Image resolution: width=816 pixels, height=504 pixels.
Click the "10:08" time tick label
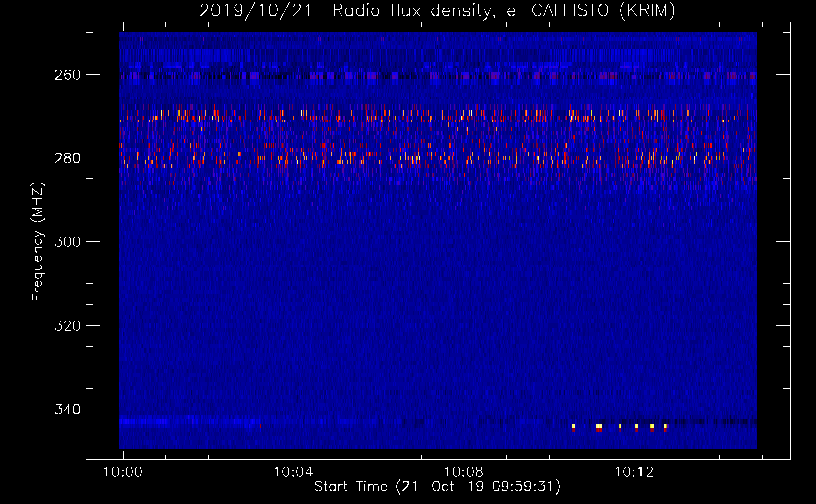pos(463,472)
